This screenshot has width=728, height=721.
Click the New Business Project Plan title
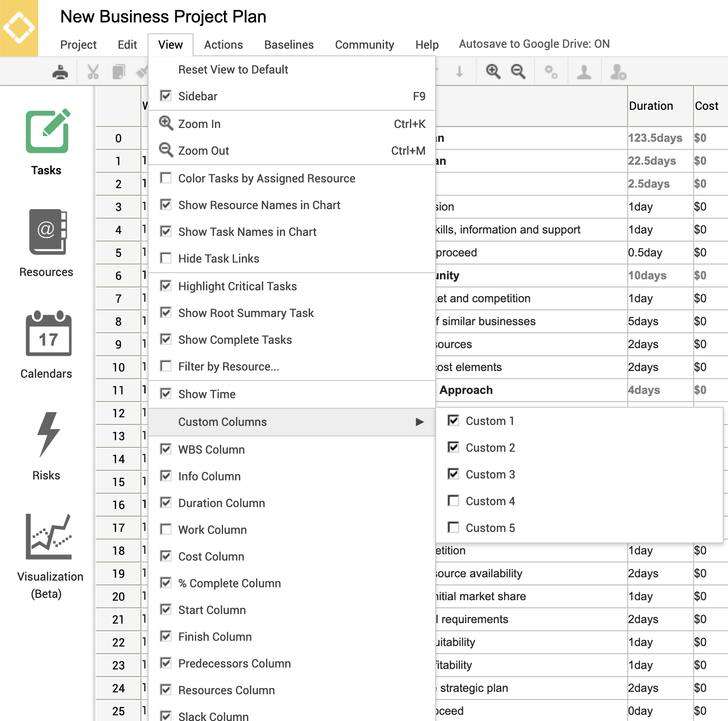[x=163, y=17]
